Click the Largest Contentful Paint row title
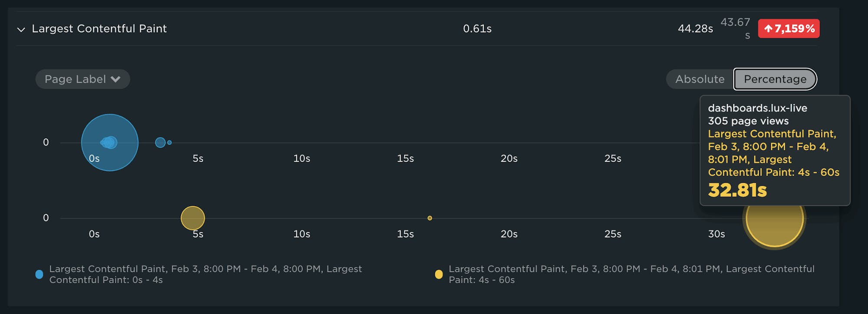The height and width of the screenshot is (314, 868). [x=99, y=29]
